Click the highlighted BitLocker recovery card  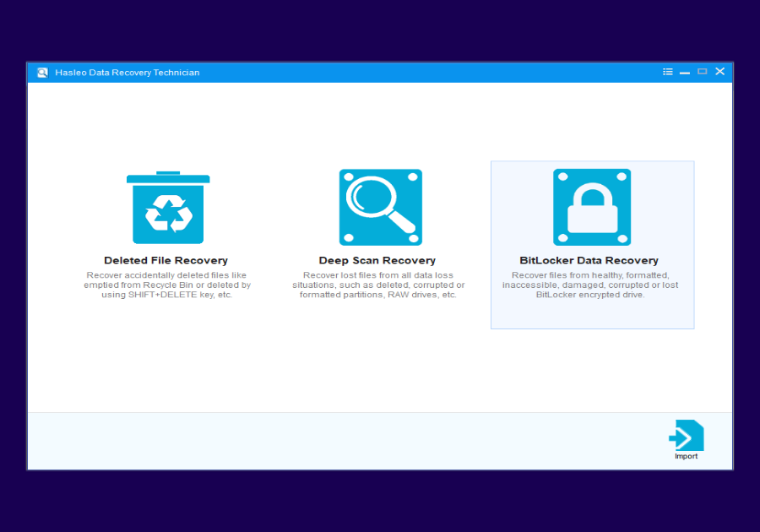click(x=591, y=245)
